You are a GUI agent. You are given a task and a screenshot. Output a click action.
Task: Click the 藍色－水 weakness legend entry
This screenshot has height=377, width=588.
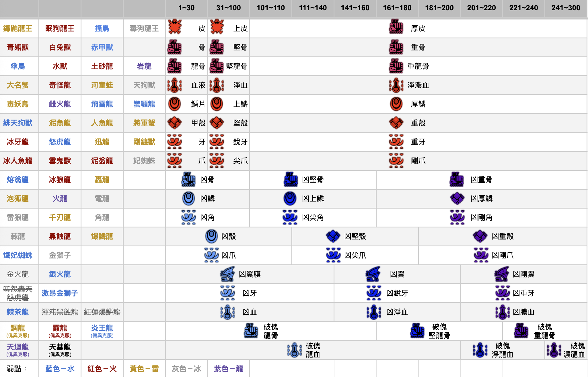[60, 369]
